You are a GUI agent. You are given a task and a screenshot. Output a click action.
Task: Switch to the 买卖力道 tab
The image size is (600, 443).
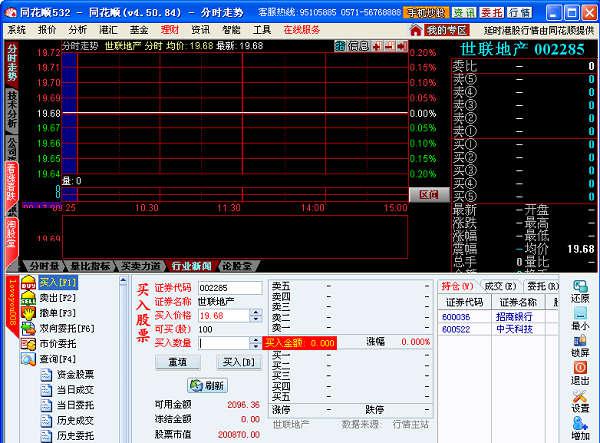click(x=140, y=266)
